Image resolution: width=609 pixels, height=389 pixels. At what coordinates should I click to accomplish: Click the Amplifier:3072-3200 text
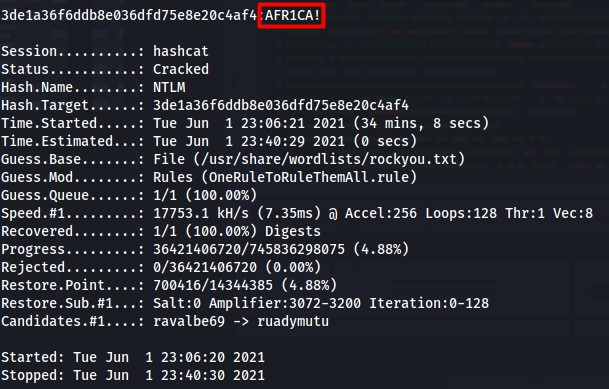pos(285,303)
